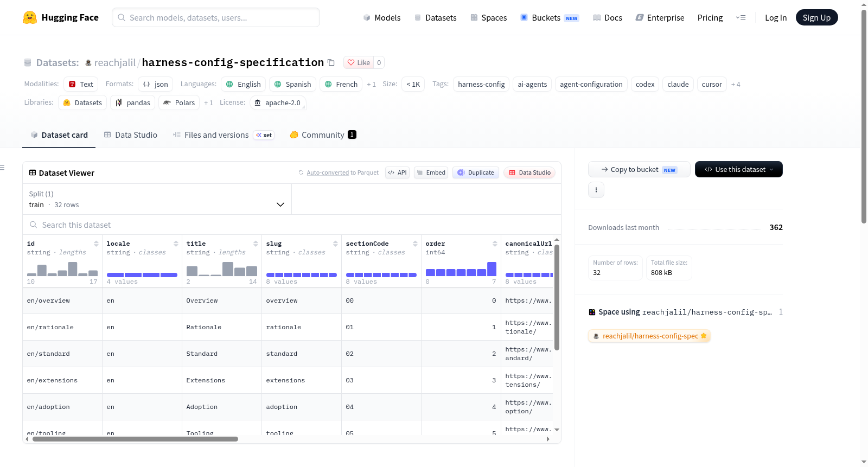Sort the title column with its sort arrows

(256, 244)
